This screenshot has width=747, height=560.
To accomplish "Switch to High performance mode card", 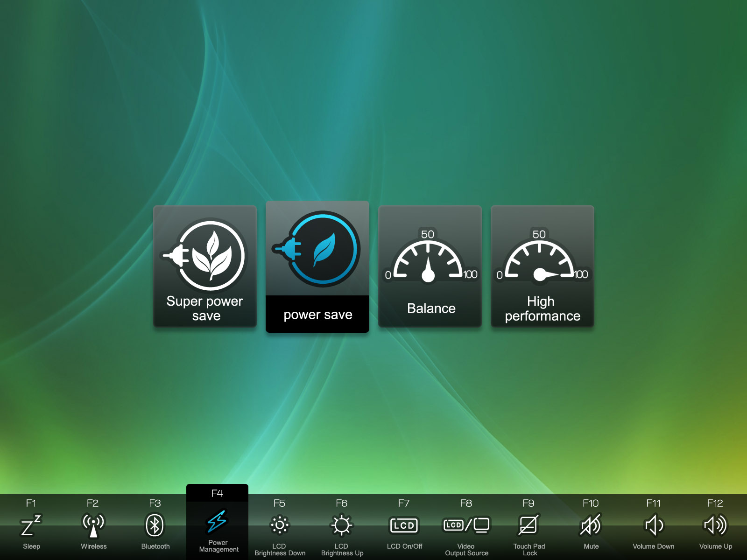I will pos(543,266).
